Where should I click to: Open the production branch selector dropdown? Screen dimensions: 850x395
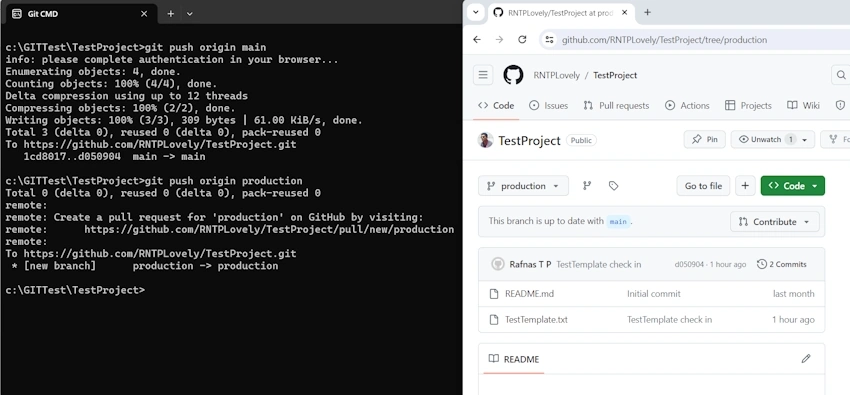[523, 186]
